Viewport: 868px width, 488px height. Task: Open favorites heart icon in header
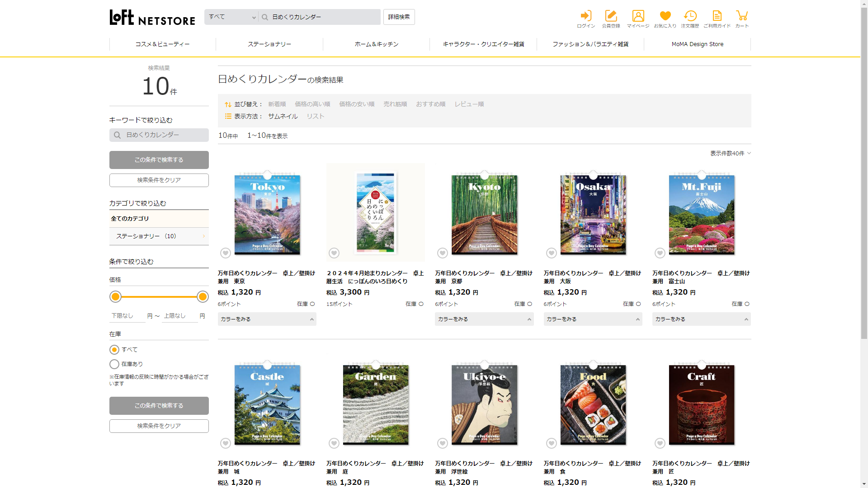pos(665,16)
